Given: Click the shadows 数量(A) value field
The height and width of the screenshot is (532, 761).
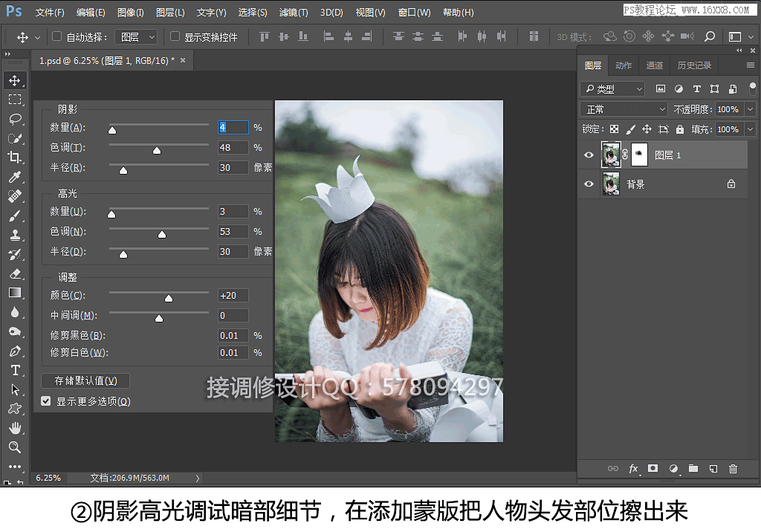Looking at the screenshot, I should pyautogui.click(x=233, y=127).
